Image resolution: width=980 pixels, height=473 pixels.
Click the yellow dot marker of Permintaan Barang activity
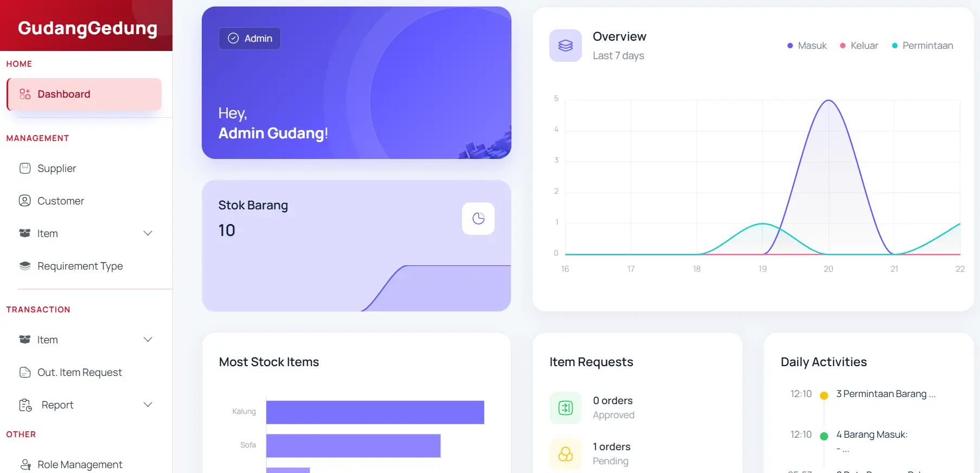pos(824,395)
